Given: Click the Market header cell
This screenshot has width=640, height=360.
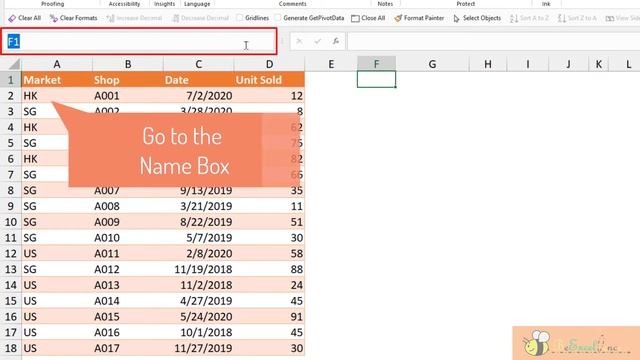Looking at the screenshot, I should click(57, 80).
